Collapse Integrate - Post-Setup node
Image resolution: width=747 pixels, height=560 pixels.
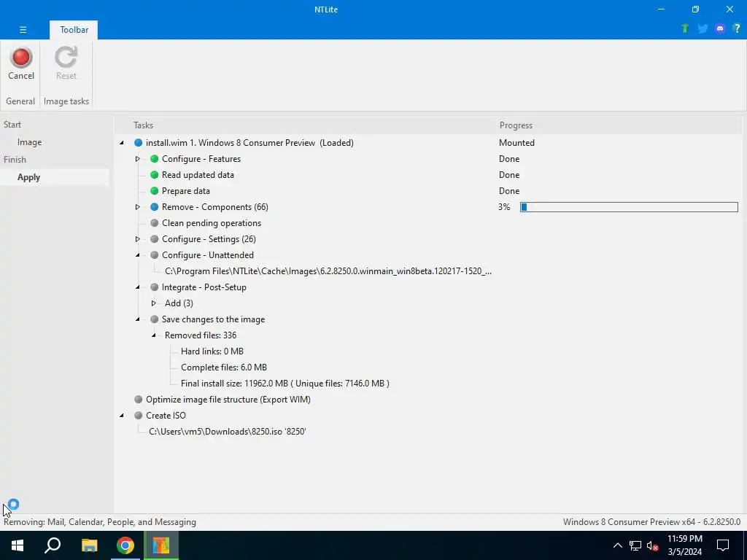pos(138,287)
